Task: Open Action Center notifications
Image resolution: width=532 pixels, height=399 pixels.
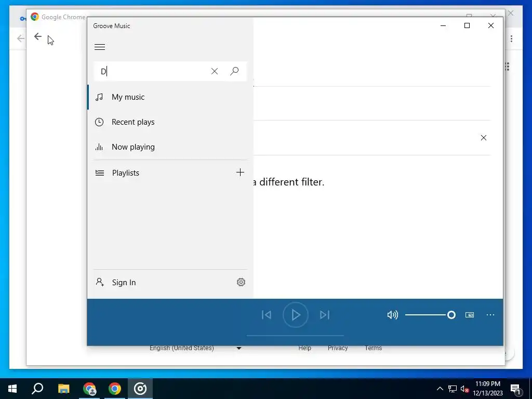Action: pos(515,389)
